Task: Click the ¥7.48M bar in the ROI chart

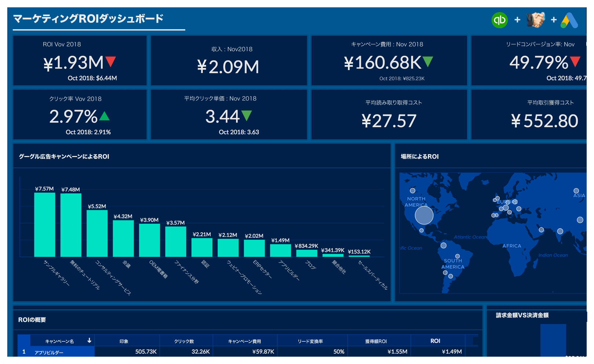Action: 71,225
